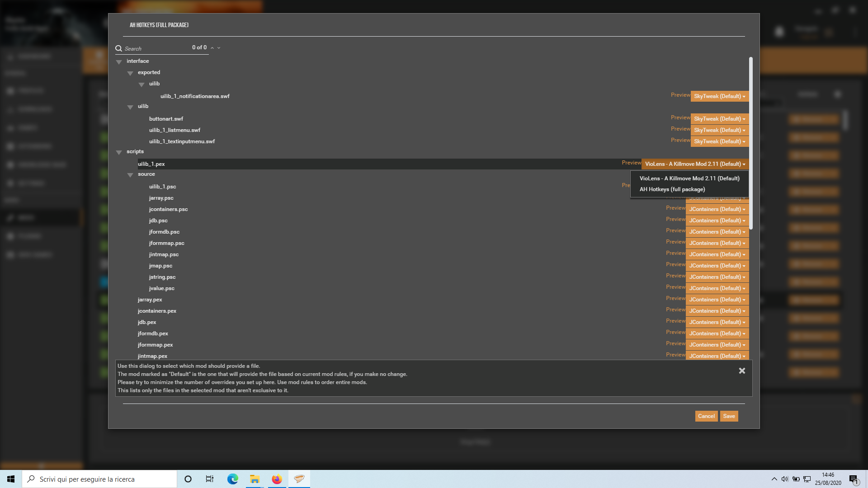This screenshot has width=868, height=488.
Task: Click the Save button
Action: pyautogui.click(x=729, y=416)
